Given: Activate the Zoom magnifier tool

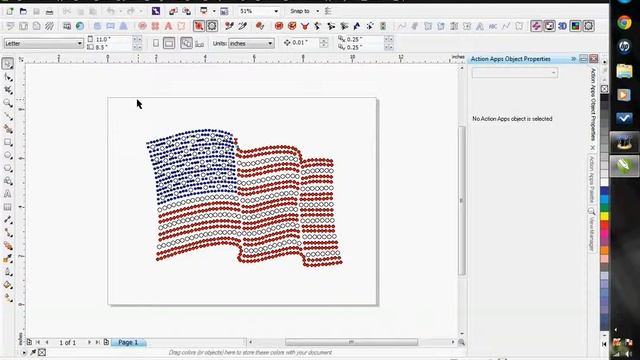Looking at the screenshot, I should coord(7,103).
